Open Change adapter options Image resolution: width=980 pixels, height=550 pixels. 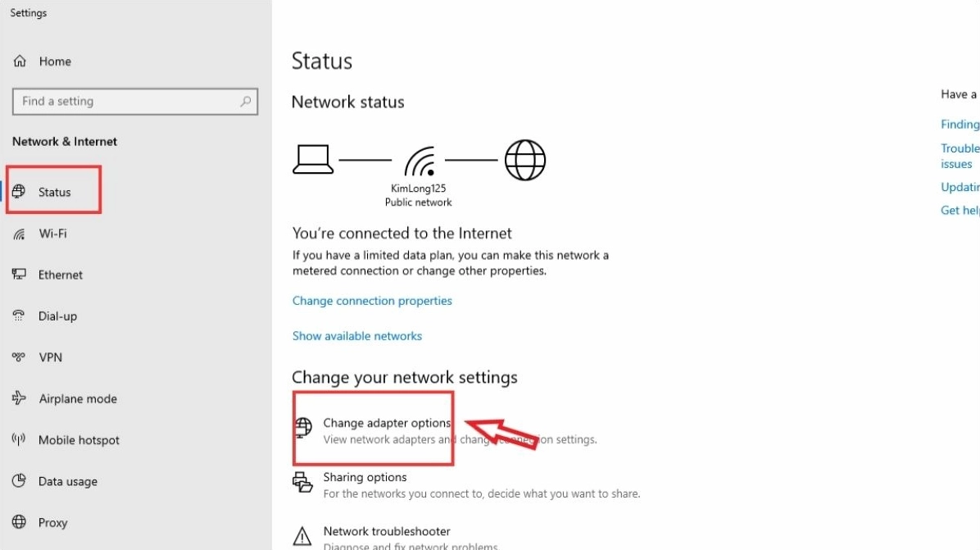point(387,422)
